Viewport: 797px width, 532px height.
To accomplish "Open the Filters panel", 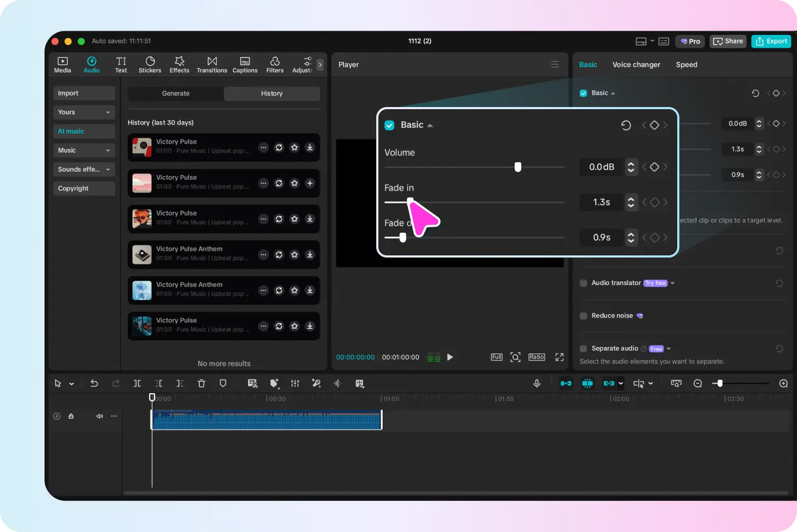I will tap(274, 64).
